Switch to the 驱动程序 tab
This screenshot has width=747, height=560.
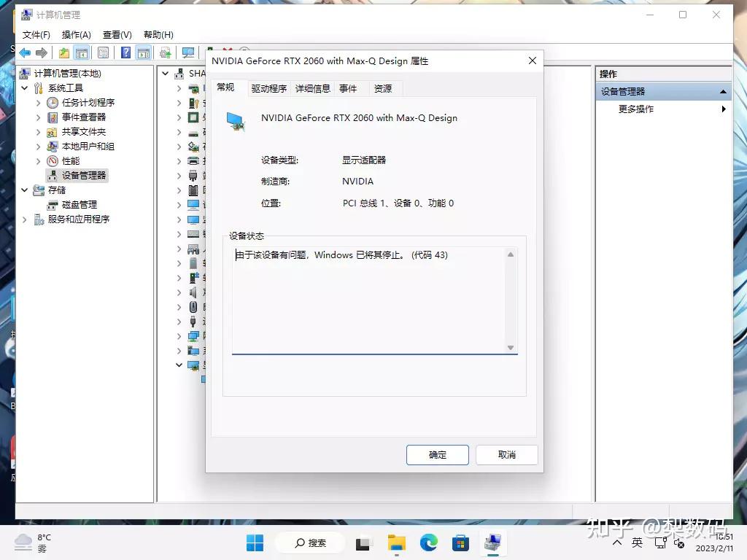[268, 88]
